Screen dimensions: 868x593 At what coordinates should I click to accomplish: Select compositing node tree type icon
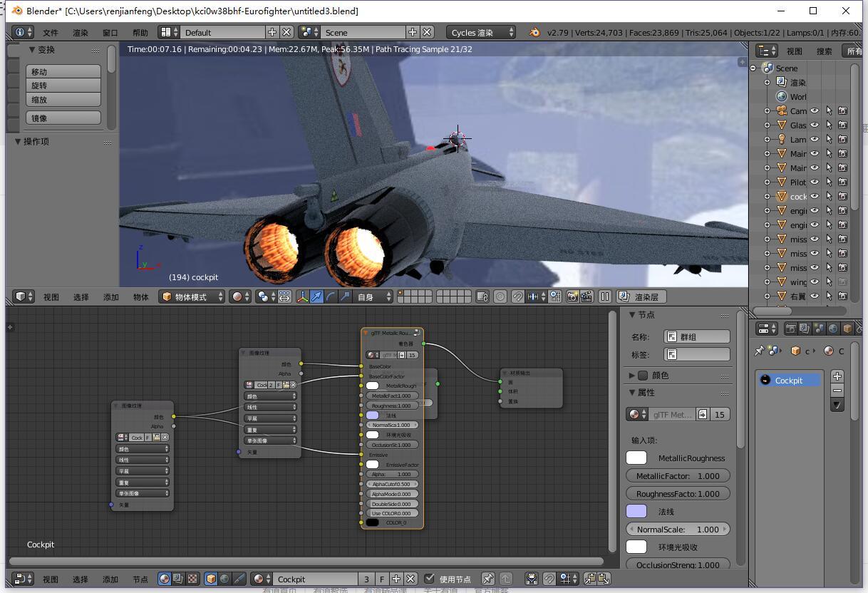pyautogui.click(x=178, y=579)
